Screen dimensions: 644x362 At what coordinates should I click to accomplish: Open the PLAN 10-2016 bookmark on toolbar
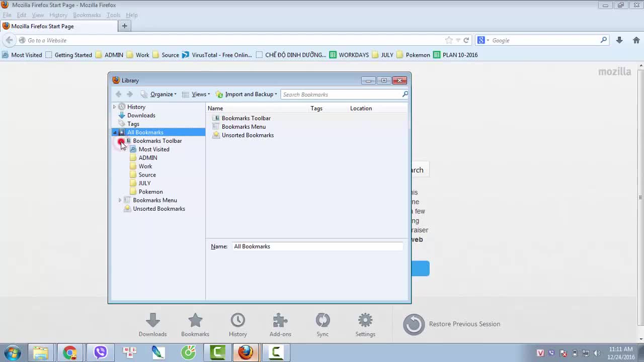[x=455, y=55]
